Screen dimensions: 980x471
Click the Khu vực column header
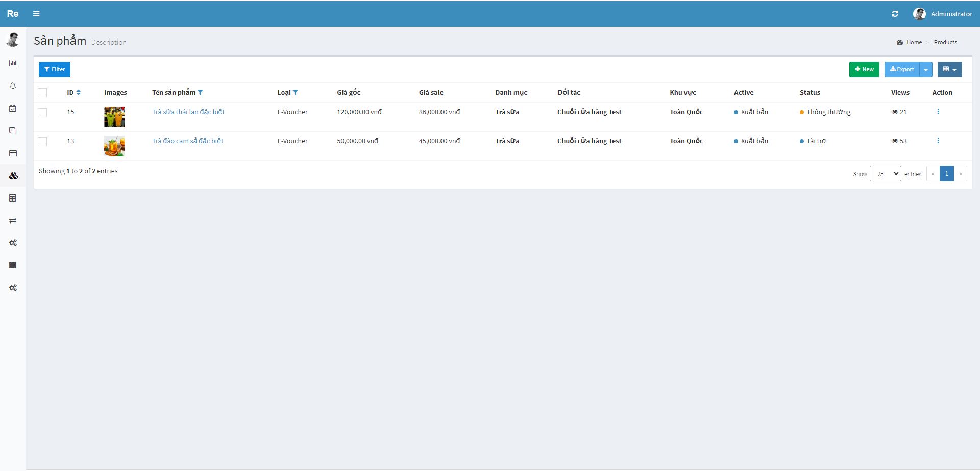[x=683, y=92]
